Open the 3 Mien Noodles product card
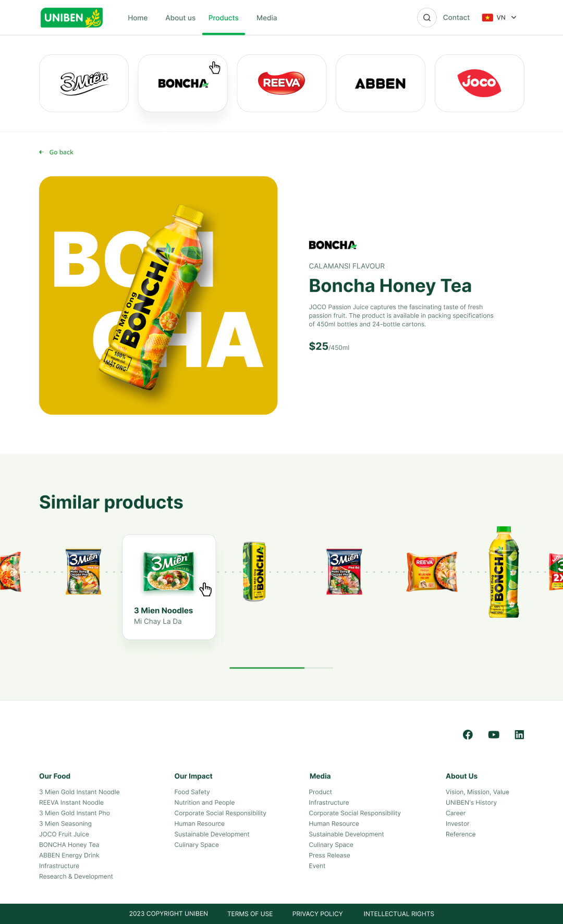The width and height of the screenshot is (563, 924). click(x=169, y=587)
